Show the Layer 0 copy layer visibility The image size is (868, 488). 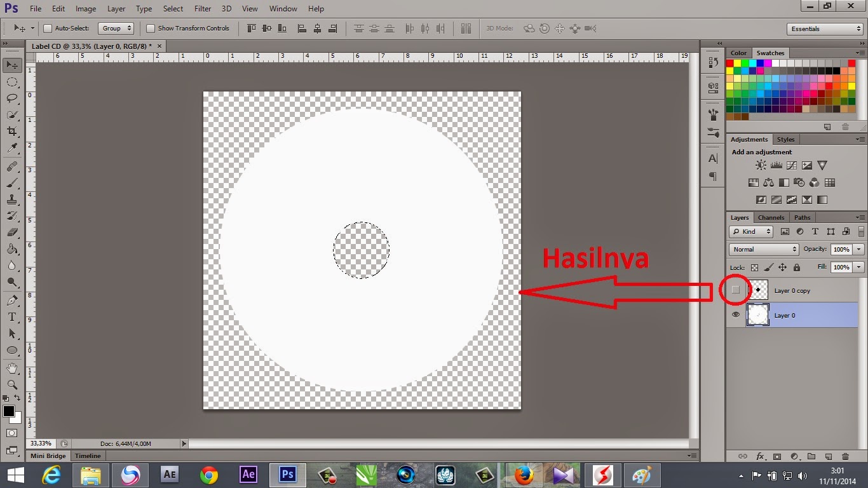pyautogui.click(x=736, y=290)
